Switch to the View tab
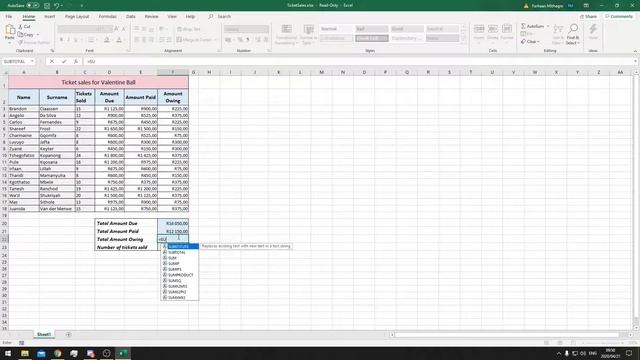This screenshot has width=640, height=360. [172, 17]
